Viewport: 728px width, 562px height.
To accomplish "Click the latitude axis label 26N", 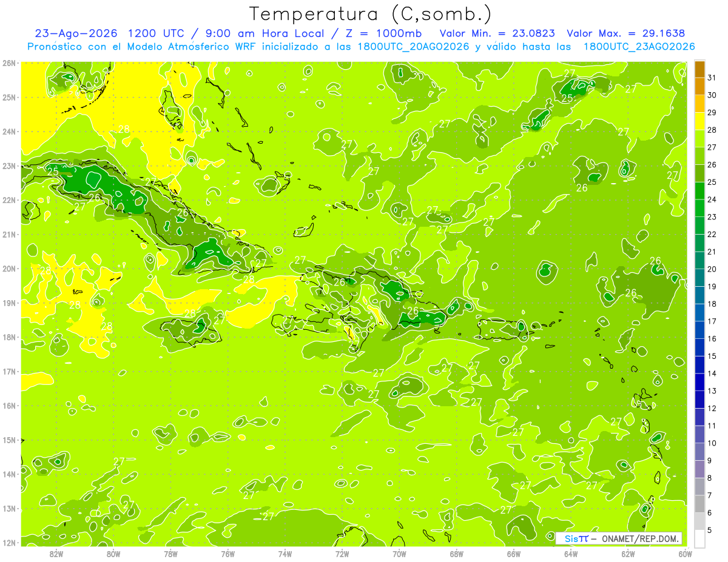I will point(9,63).
